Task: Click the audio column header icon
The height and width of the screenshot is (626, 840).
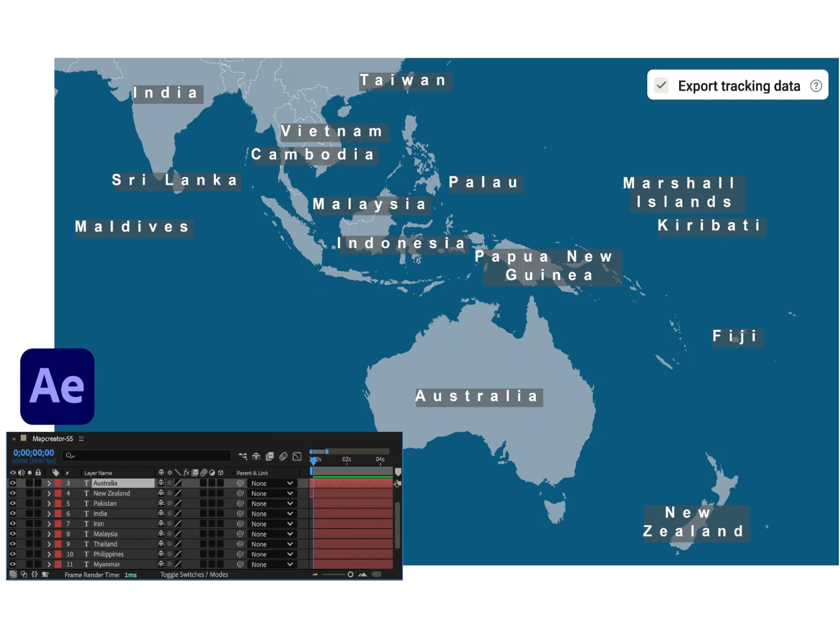Action: tap(21, 473)
